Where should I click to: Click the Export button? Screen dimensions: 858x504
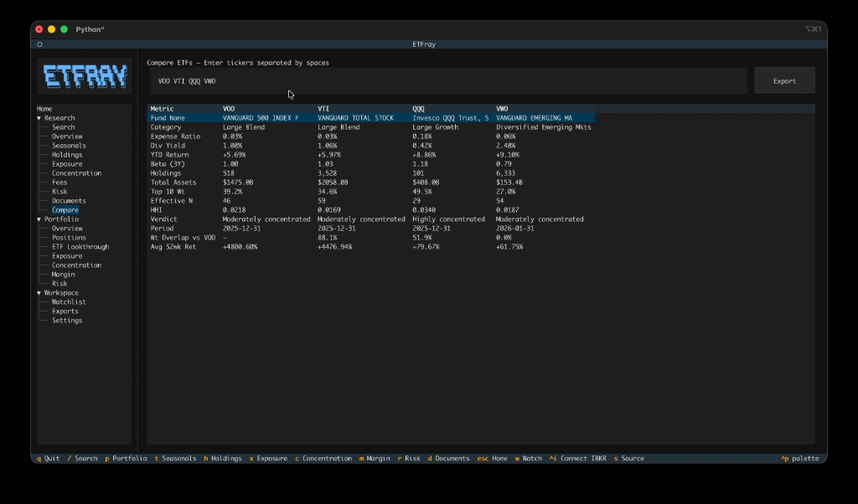tap(784, 81)
